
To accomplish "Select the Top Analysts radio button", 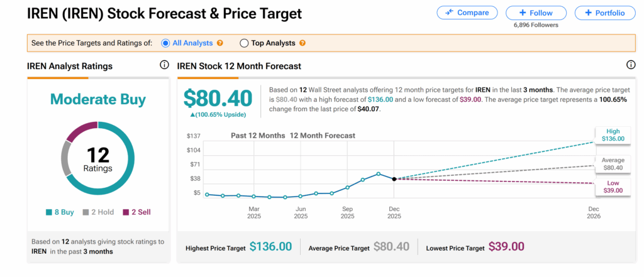I will click(244, 43).
